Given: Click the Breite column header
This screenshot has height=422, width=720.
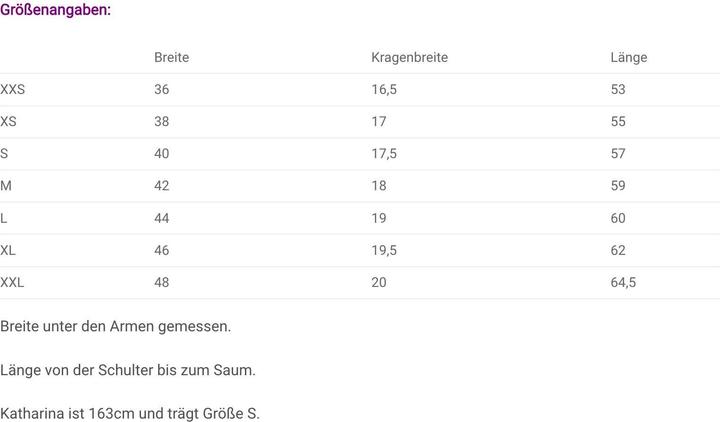Looking at the screenshot, I should coord(171,57).
